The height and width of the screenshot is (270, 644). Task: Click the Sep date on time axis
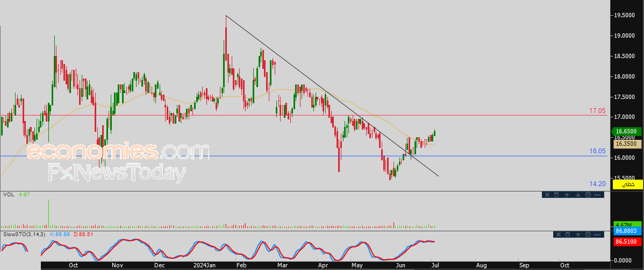pyautogui.click(x=524, y=266)
